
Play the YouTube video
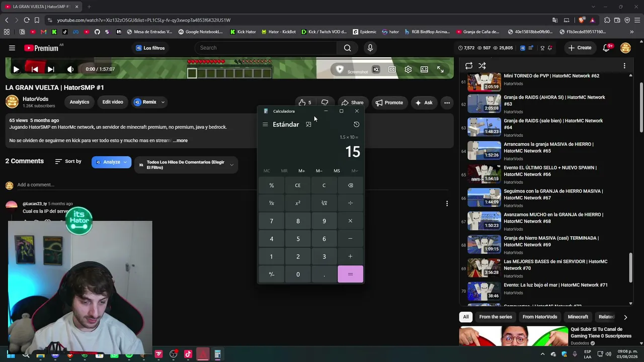point(16,69)
